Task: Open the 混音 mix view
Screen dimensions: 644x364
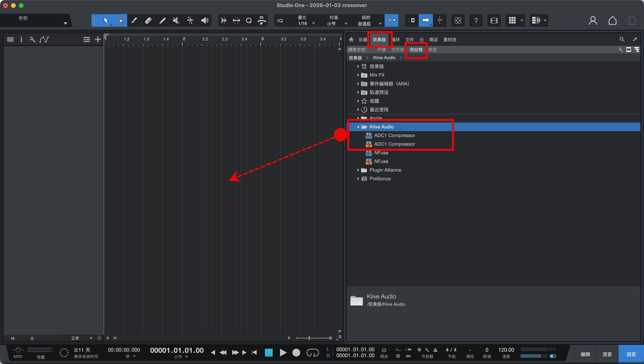Action: coord(607,354)
